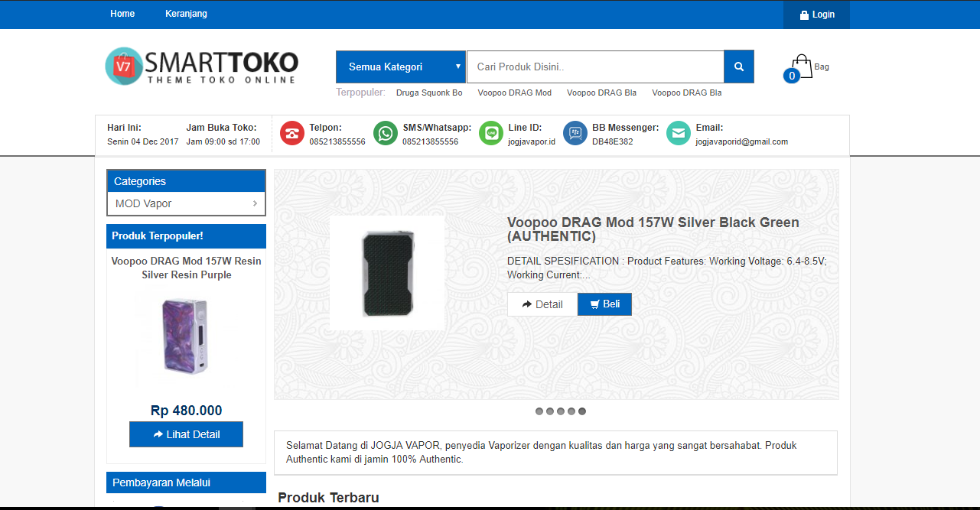
Task: Click the date Senin 04 Dec 2017
Action: click(143, 141)
